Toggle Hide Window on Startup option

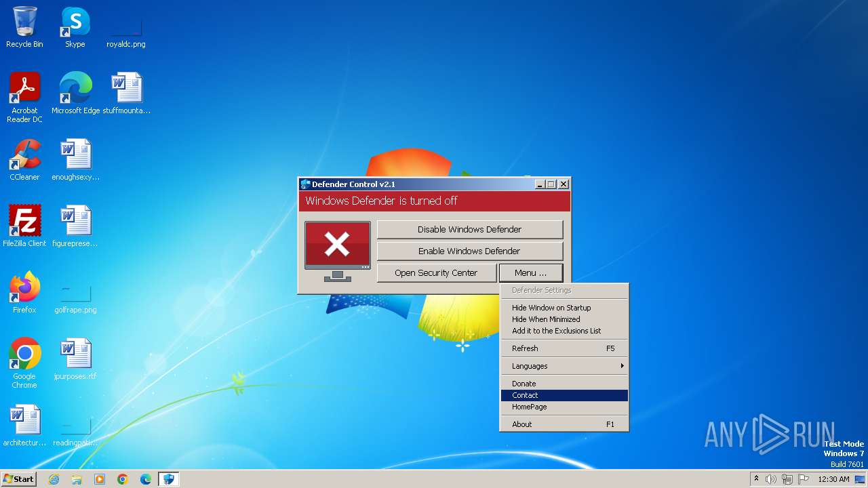pyautogui.click(x=564, y=308)
